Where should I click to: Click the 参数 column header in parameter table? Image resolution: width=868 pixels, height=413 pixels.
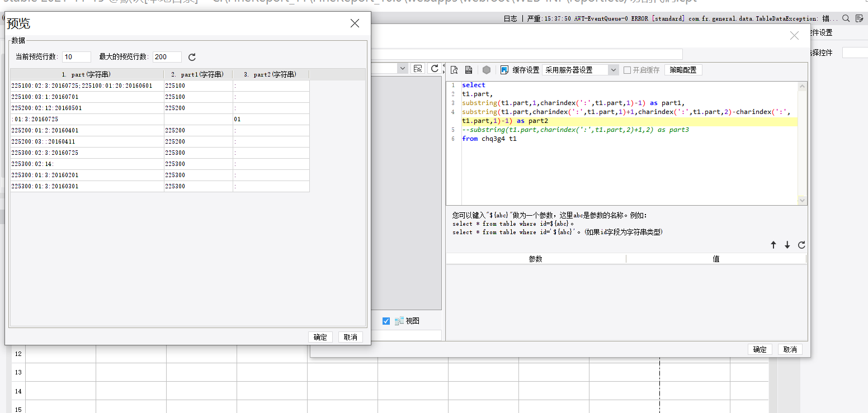(536, 259)
